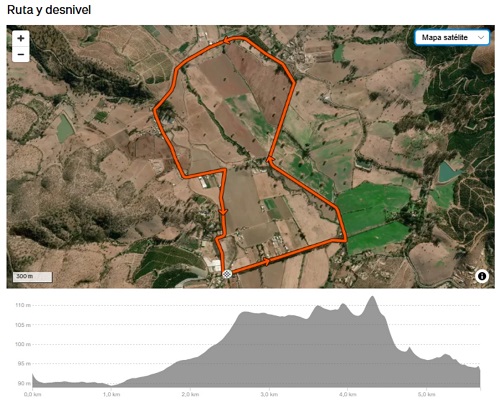Click the 105 m elevation axis label
The image size is (500, 400).
click(x=23, y=325)
